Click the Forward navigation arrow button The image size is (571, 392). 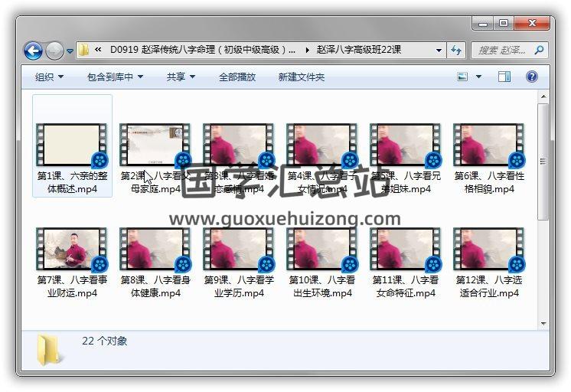[x=54, y=51]
